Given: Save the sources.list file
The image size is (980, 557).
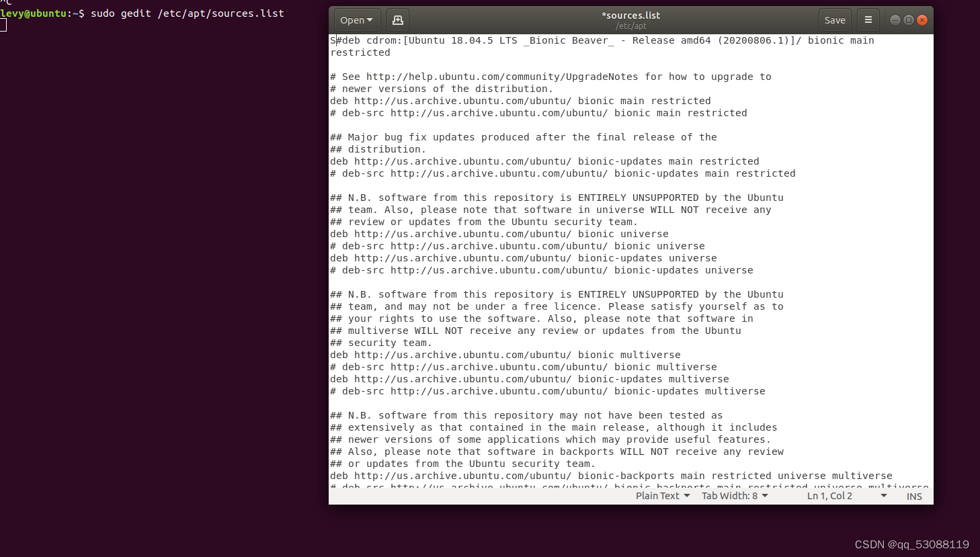Looking at the screenshot, I should pyautogui.click(x=835, y=20).
